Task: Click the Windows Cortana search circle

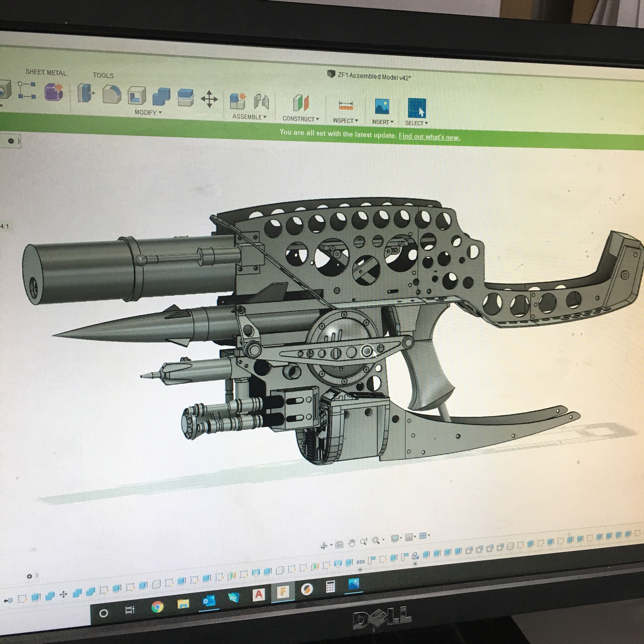Action: click(x=104, y=613)
